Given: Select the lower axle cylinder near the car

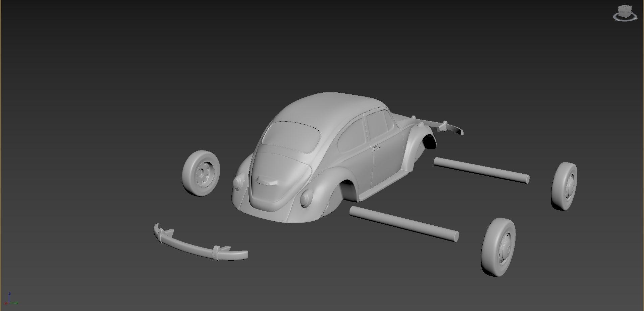Looking at the screenshot, I should [x=404, y=224].
